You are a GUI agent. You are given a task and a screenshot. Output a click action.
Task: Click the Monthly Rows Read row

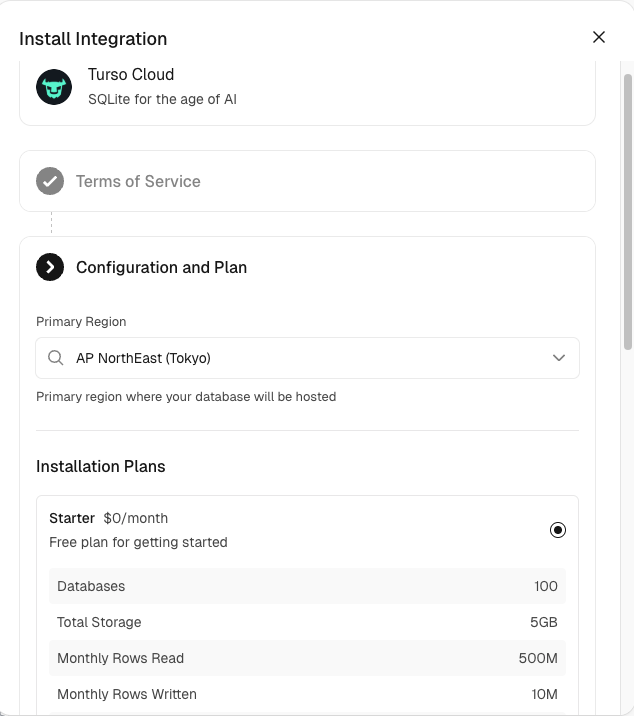(x=307, y=658)
